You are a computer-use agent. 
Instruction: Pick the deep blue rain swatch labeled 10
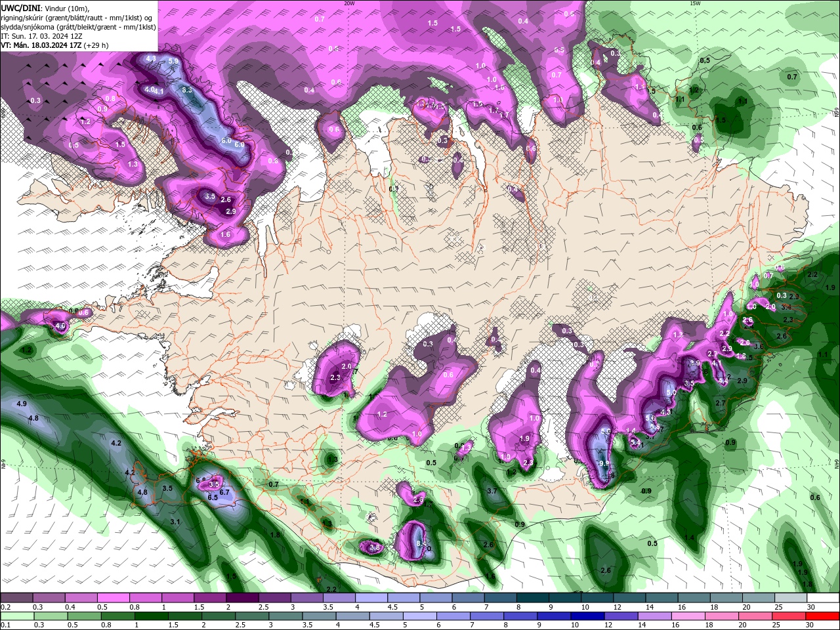588,616
